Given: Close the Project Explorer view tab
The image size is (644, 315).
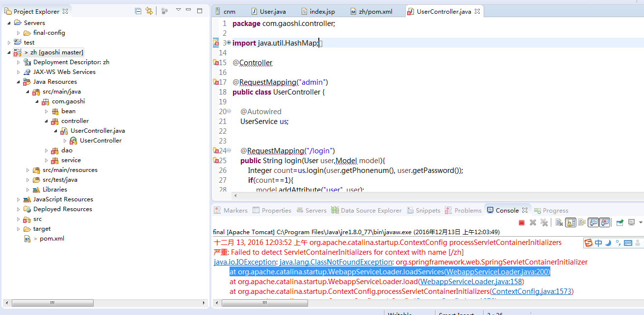Looking at the screenshot, I should coord(66,11).
